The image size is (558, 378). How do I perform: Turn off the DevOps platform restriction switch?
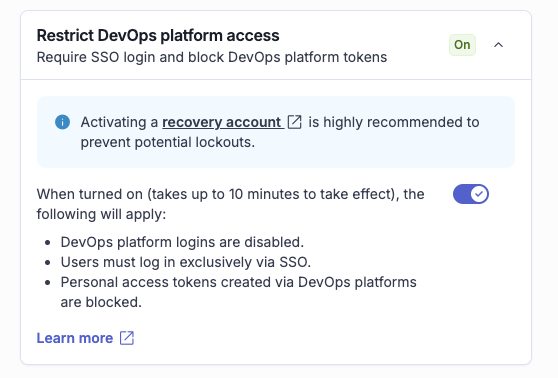[x=470, y=194]
